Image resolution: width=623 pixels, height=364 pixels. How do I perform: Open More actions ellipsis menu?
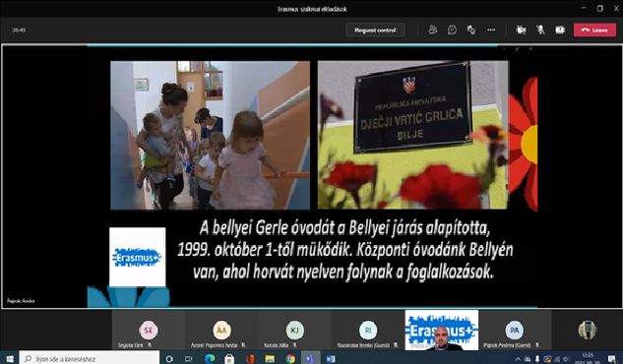[x=491, y=30]
